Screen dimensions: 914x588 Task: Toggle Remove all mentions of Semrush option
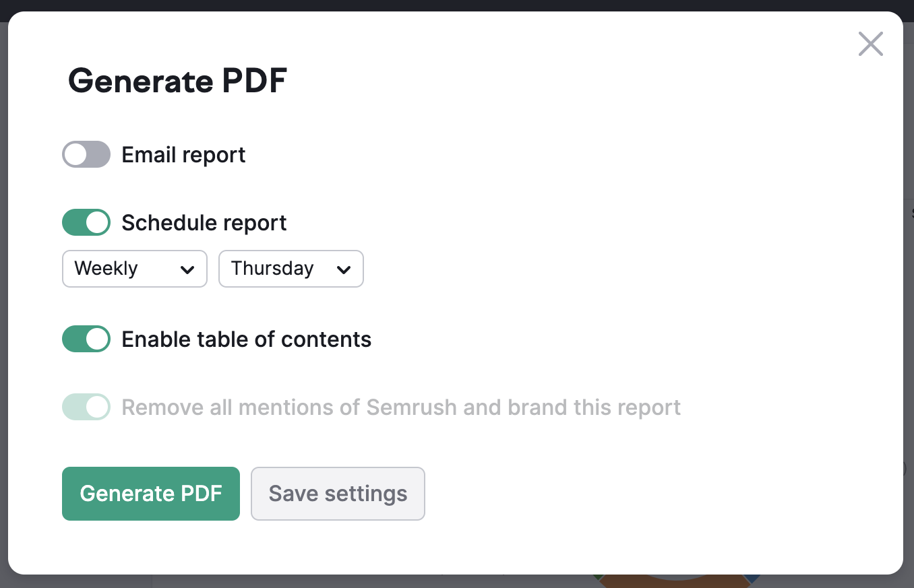[86, 407]
